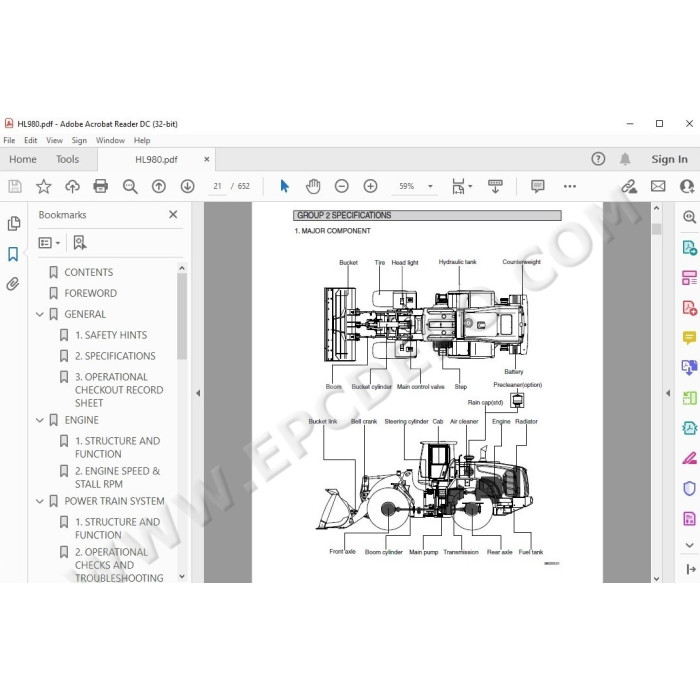Open Fill & Sign pen tool
The width and height of the screenshot is (700, 700).
pyautogui.click(x=689, y=458)
